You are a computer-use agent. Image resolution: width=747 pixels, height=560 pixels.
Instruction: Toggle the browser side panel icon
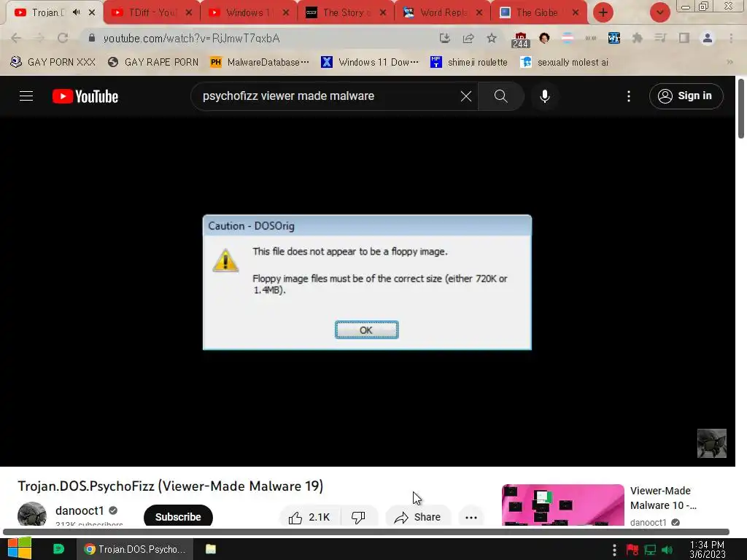coord(684,38)
